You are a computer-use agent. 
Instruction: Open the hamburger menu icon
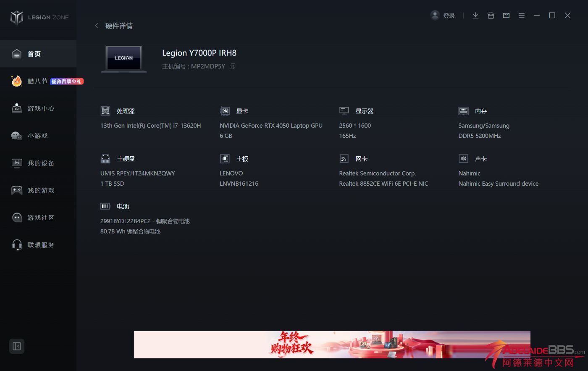point(522,16)
